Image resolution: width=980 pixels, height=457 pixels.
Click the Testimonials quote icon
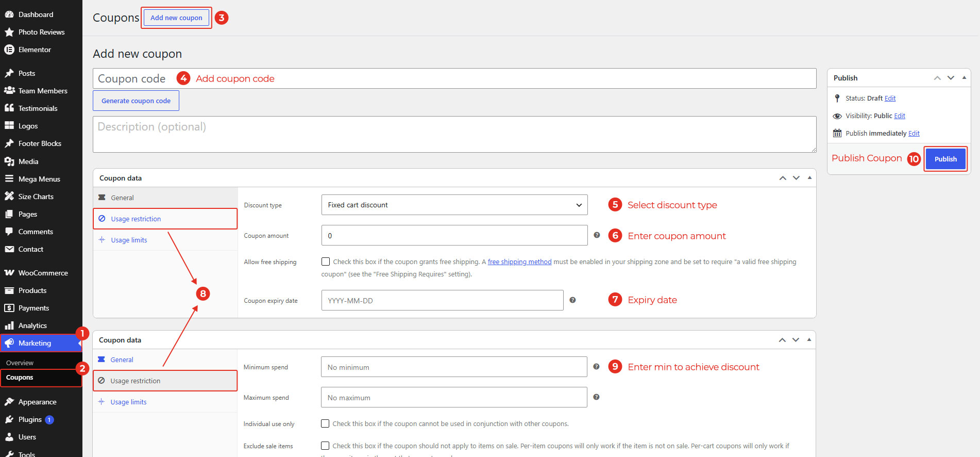coord(9,108)
